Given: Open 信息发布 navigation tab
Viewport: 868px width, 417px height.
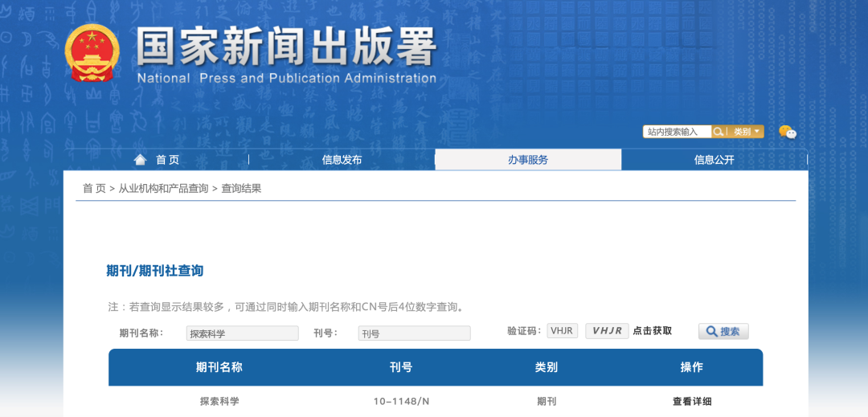Looking at the screenshot, I should pyautogui.click(x=342, y=160).
